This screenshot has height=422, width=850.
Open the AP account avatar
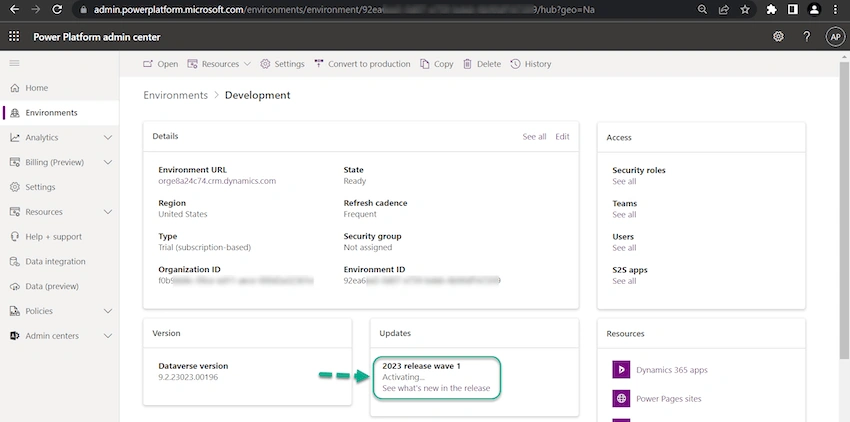click(x=835, y=37)
